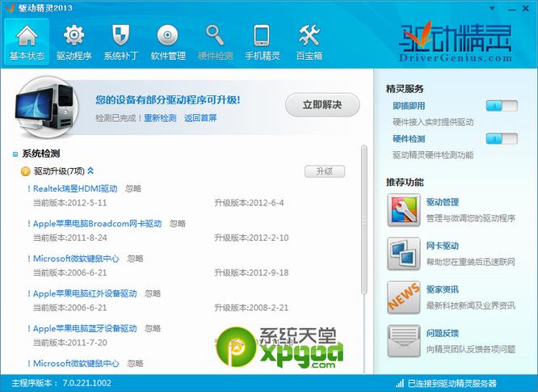Viewport: 538px width, 392px height.
Task: Open the 手机精灵 phone icon
Action: [x=262, y=36]
